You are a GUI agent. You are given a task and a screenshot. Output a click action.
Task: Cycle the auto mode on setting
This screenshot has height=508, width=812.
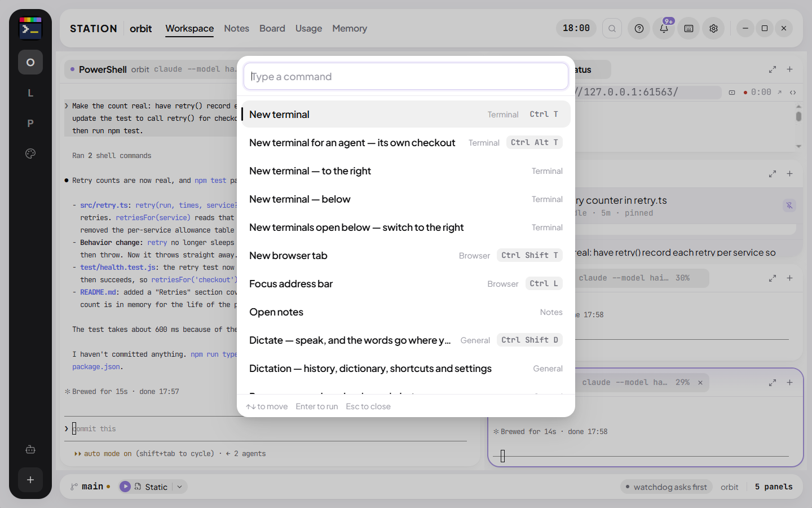point(144,454)
